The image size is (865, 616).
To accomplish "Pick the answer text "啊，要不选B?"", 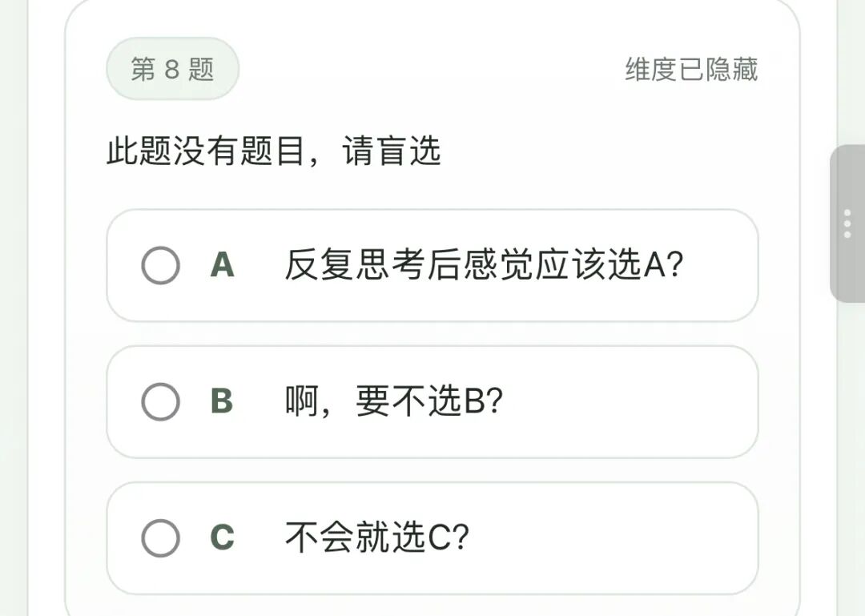I will pos(393,401).
